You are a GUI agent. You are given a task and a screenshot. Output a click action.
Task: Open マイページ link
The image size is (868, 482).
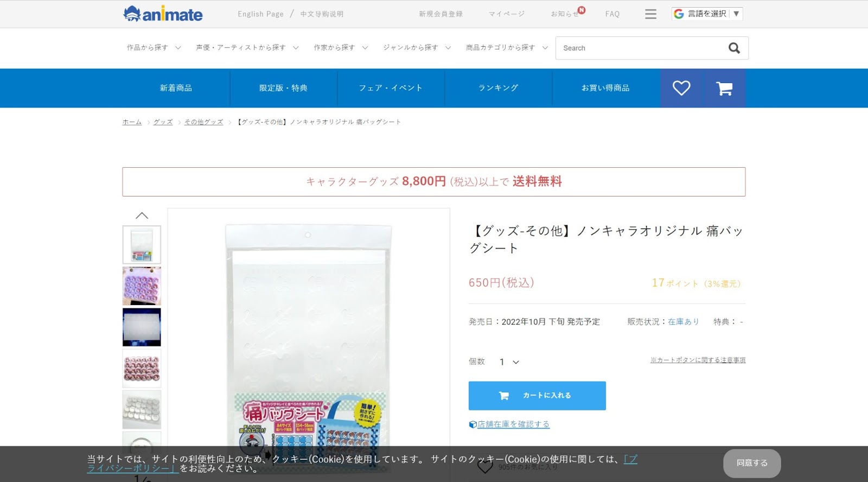point(506,14)
